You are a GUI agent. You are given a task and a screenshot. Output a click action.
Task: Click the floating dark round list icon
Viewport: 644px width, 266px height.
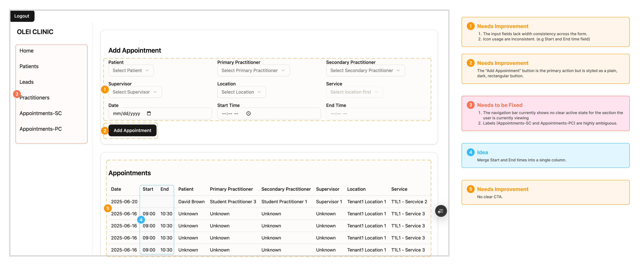pyautogui.click(x=441, y=211)
